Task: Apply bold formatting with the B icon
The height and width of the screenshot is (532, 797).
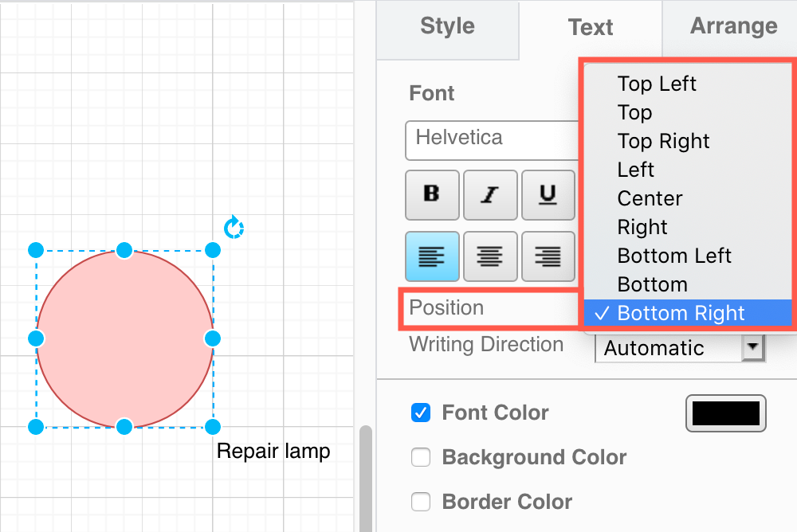Action: click(x=432, y=194)
